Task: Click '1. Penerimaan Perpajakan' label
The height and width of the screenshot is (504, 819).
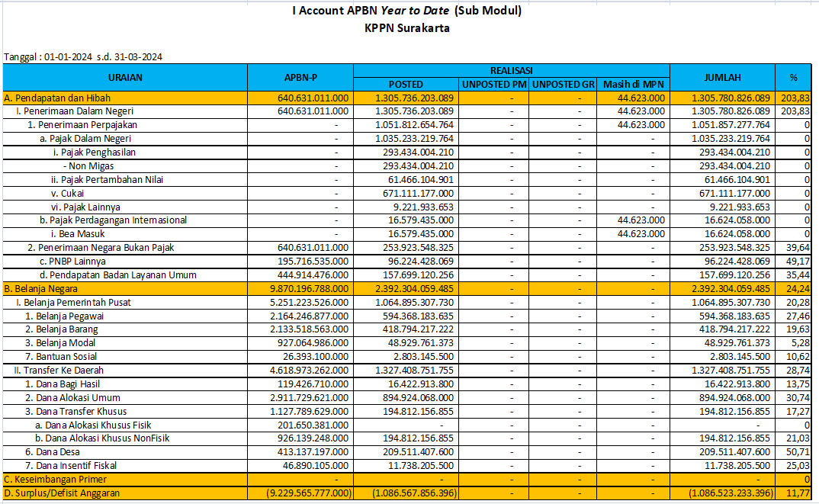Action: tap(82, 125)
